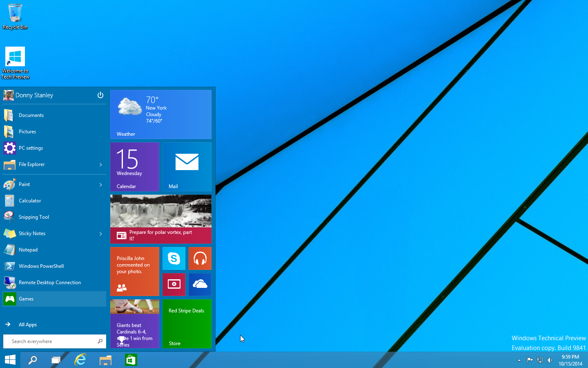Expand the File Explorer jump list arrow

[x=100, y=164]
